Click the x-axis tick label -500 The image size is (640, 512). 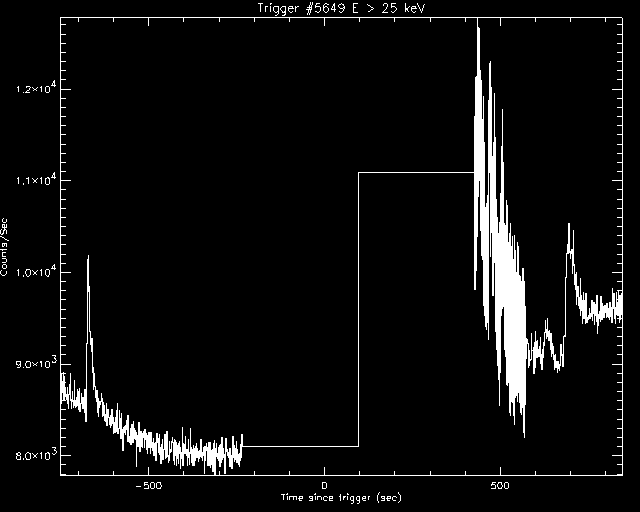click(149, 486)
